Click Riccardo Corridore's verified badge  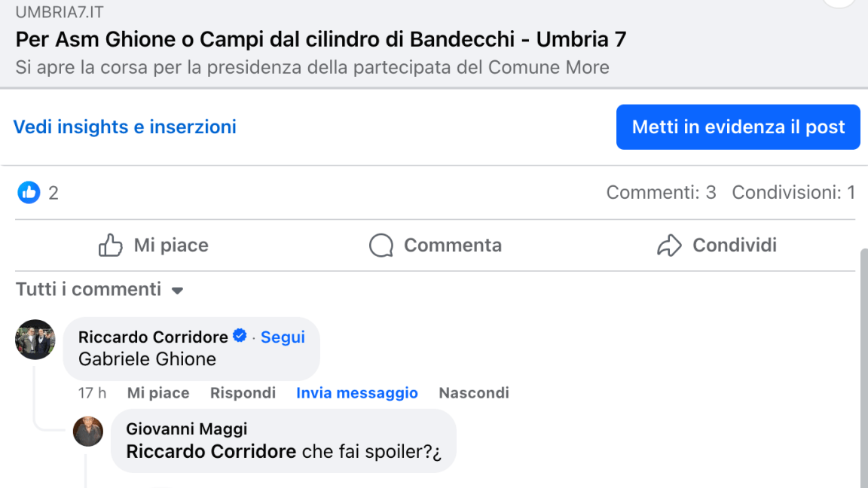(x=240, y=337)
